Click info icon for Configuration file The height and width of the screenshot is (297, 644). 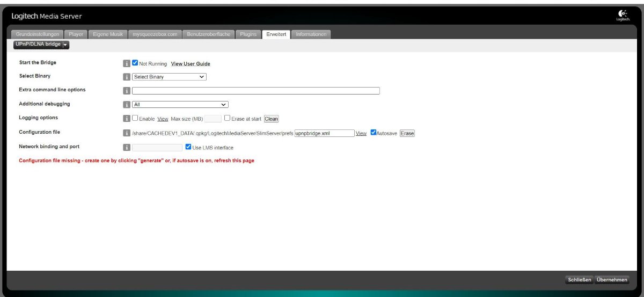(127, 133)
